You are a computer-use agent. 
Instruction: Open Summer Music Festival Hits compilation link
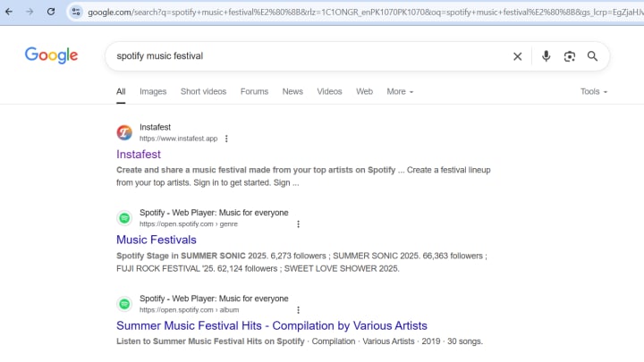pos(272,325)
